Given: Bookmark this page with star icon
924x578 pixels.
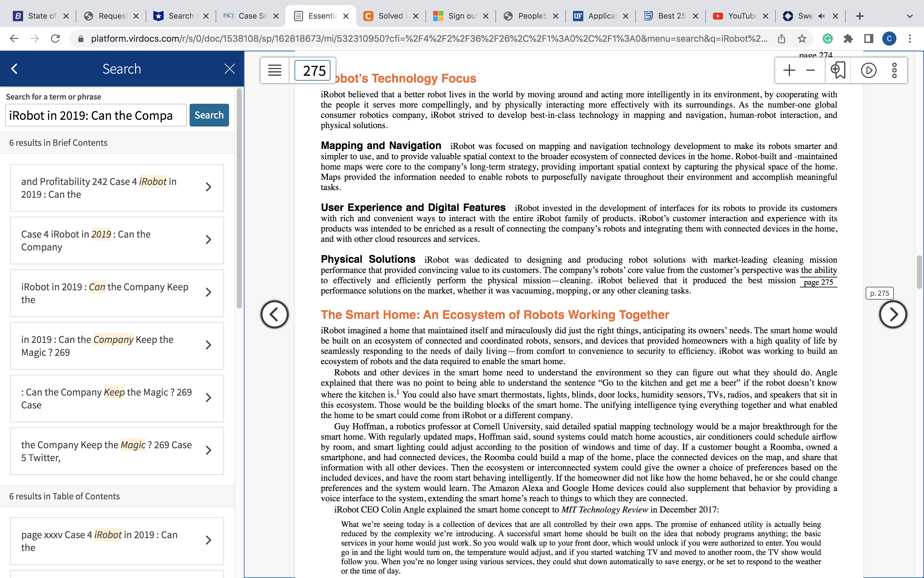Looking at the screenshot, I should (x=802, y=39).
